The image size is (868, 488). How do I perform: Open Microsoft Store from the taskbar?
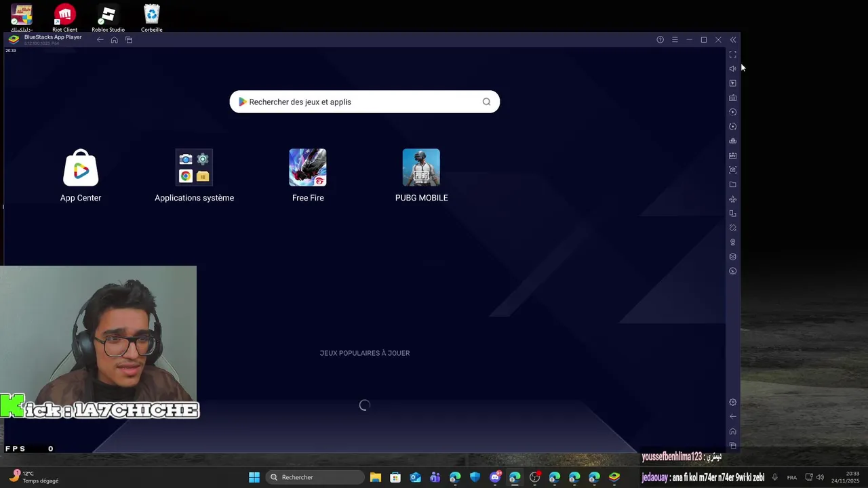click(395, 477)
